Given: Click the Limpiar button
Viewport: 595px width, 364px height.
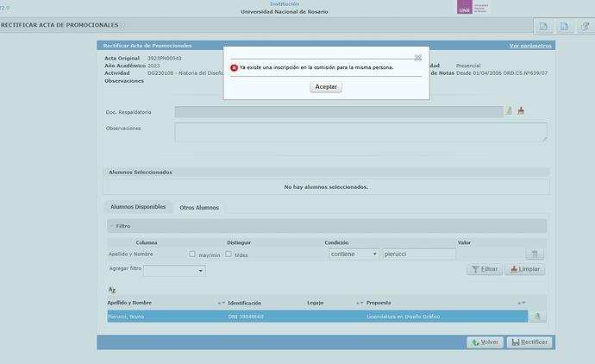Looking at the screenshot, I should tap(525, 269).
